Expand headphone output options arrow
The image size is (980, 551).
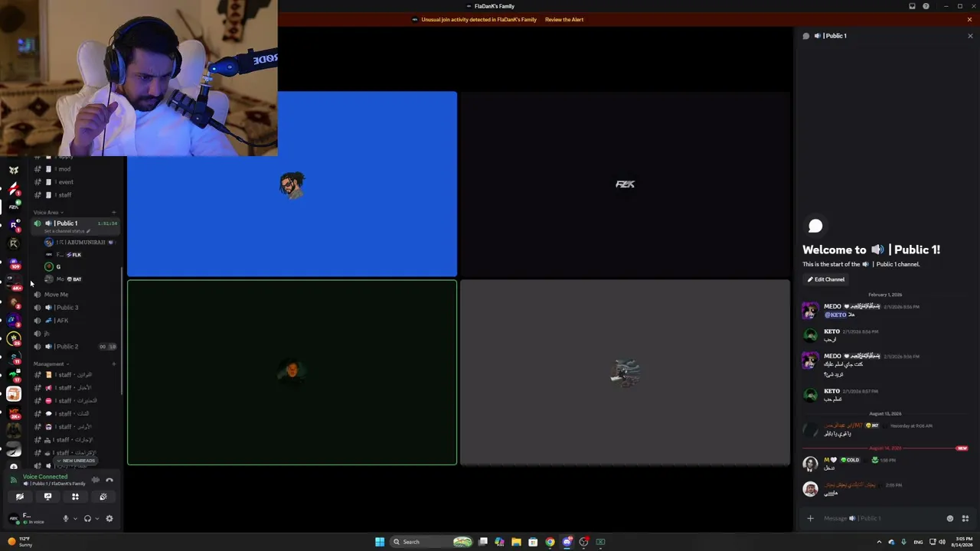96,519
